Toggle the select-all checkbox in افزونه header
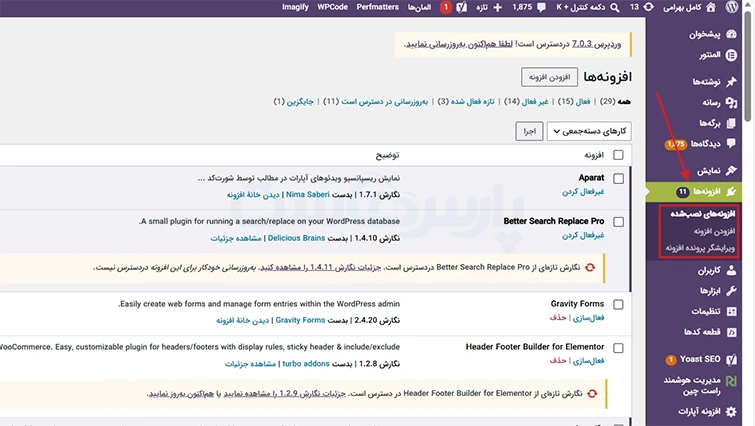Image resolution: width=755 pixels, height=426 pixels. click(x=618, y=155)
